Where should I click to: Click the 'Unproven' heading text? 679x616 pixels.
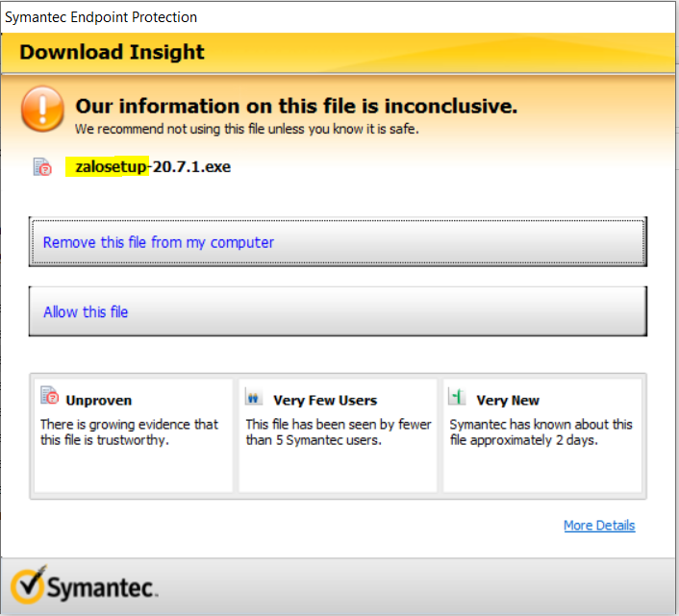point(99,400)
